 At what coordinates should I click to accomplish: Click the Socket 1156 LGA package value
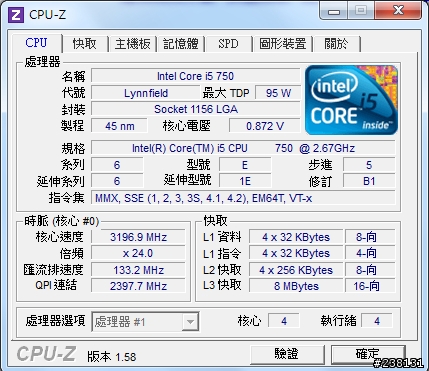click(195, 109)
